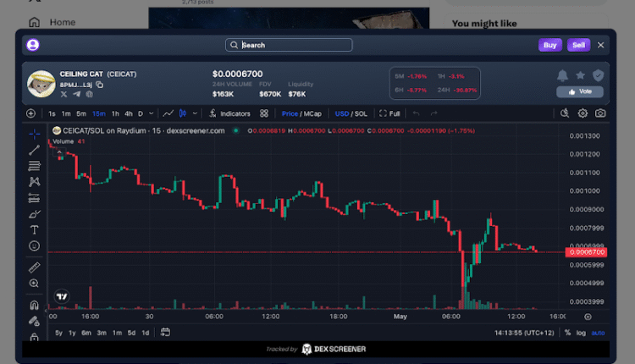Click the Vote button

(580, 91)
